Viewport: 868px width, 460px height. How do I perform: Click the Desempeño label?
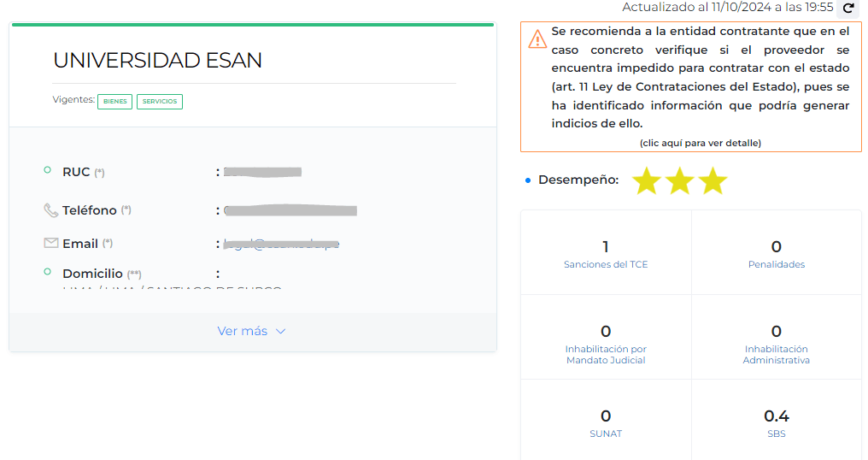click(578, 180)
